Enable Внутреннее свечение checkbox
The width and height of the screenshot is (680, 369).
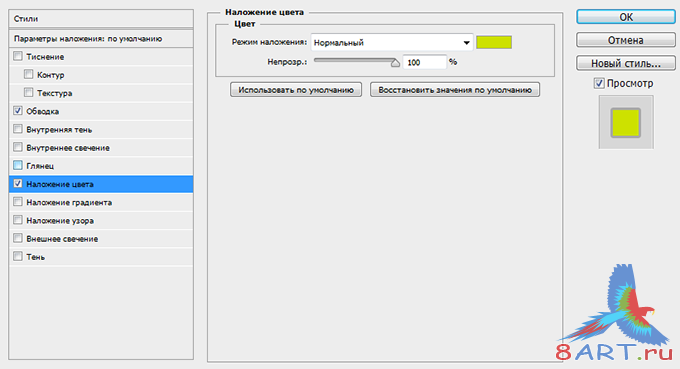(x=18, y=147)
